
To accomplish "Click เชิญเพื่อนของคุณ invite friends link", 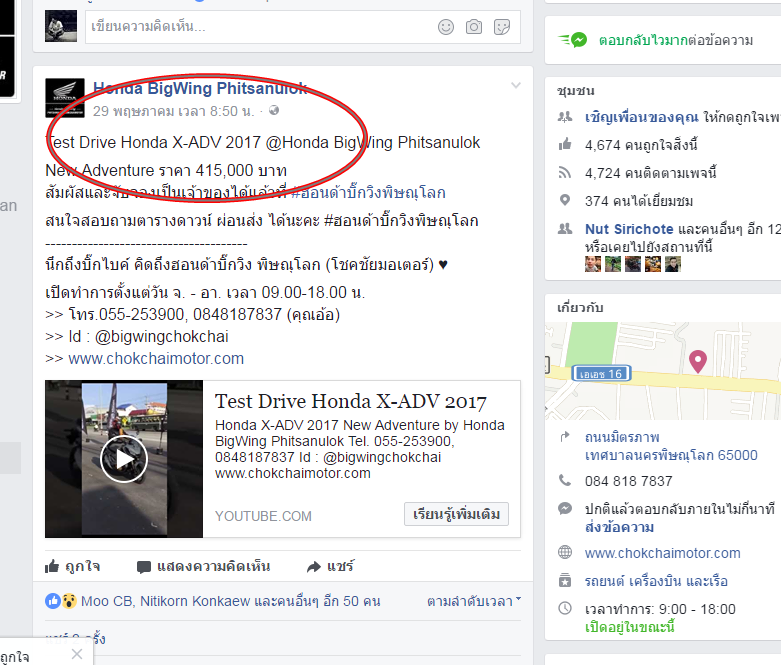I will pyautogui.click(x=642, y=118).
